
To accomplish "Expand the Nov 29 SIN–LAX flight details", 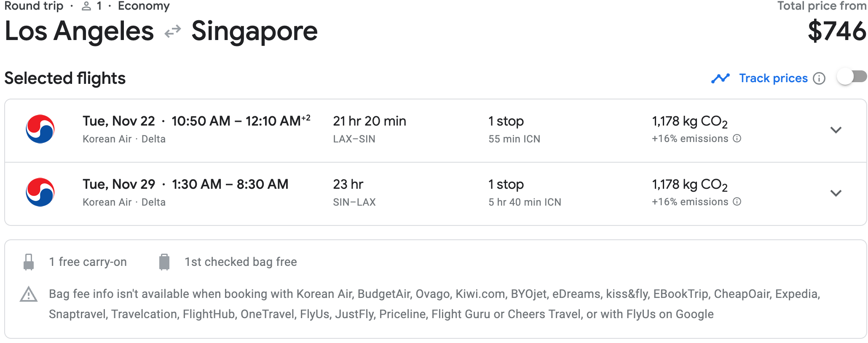I will click(836, 193).
